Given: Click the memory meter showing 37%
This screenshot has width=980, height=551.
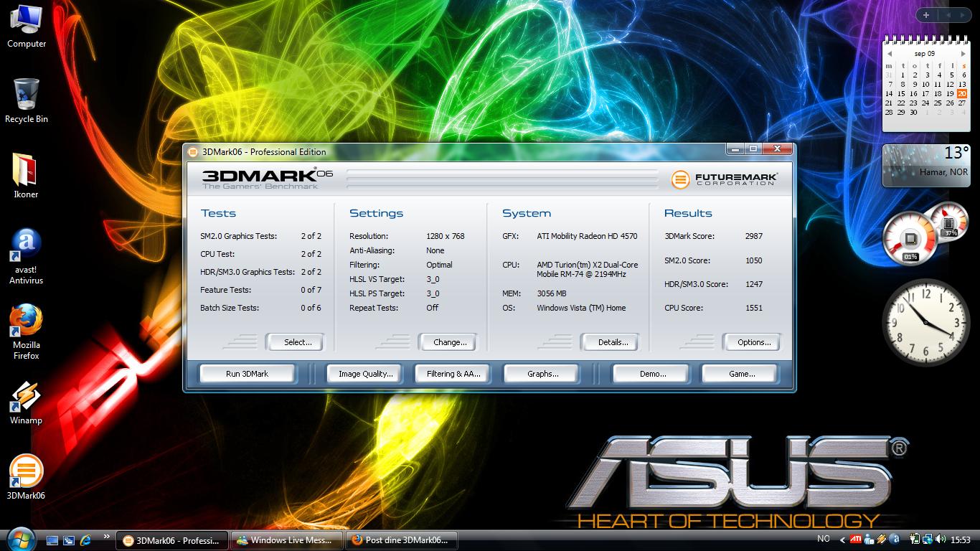Looking at the screenshot, I should click(x=950, y=222).
